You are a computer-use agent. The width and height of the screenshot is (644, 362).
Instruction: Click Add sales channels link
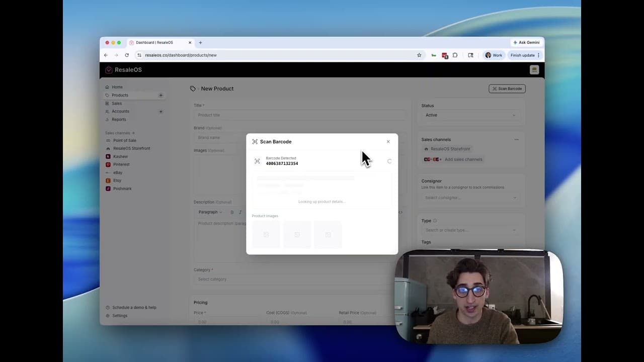(x=463, y=159)
